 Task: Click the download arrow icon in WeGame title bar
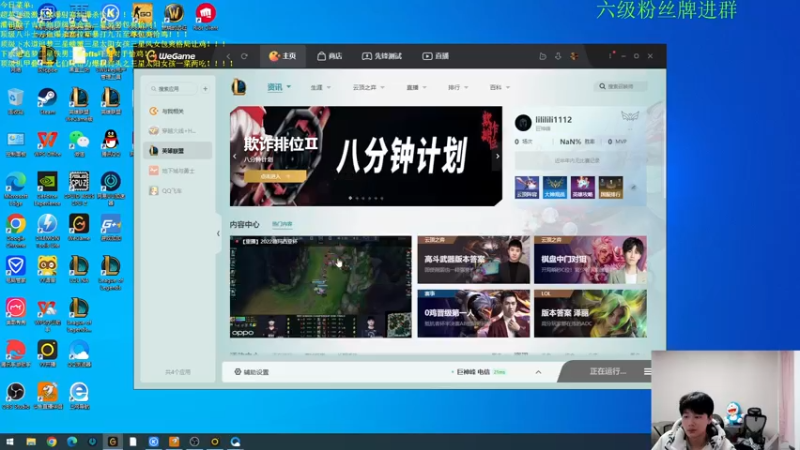(558, 56)
